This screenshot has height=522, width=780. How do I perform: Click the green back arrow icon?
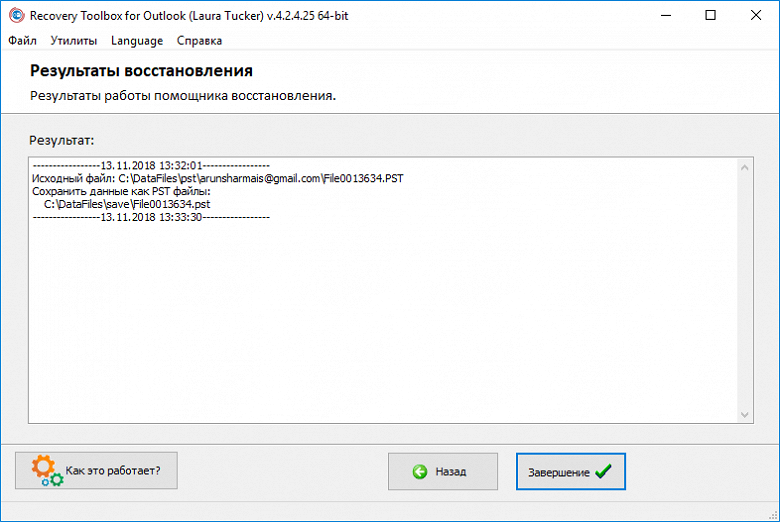[420, 472]
